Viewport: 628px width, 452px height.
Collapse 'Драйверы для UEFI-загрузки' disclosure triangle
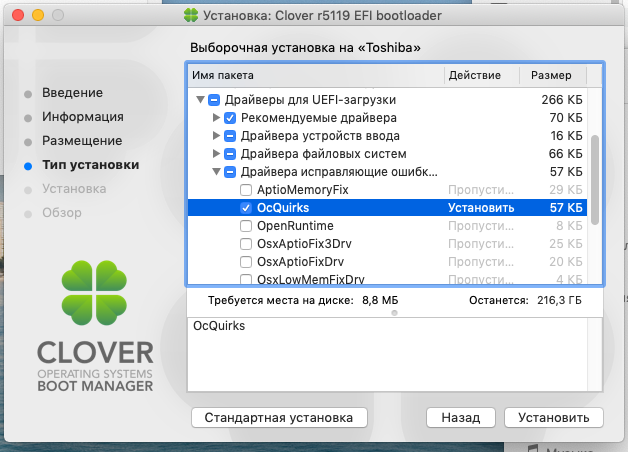[x=201, y=99]
